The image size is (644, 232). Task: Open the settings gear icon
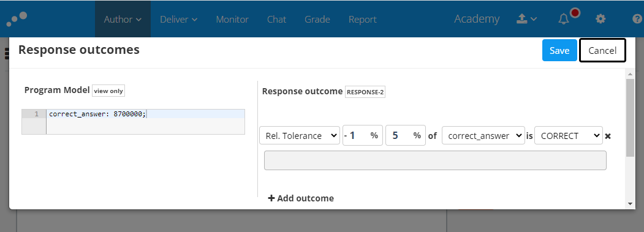[x=600, y=19]
